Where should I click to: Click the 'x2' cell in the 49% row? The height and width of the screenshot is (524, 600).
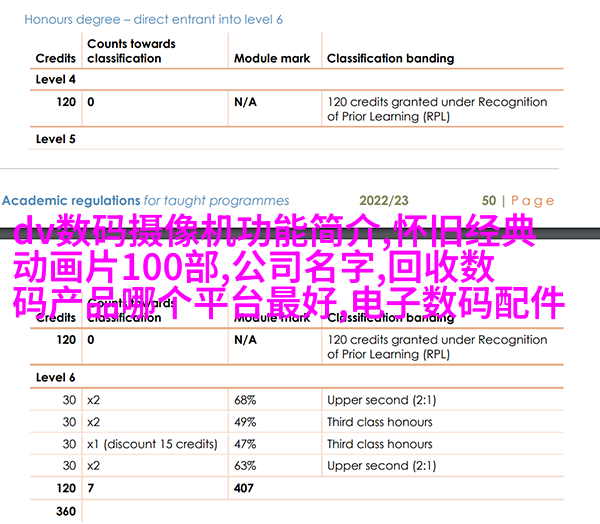93,422
